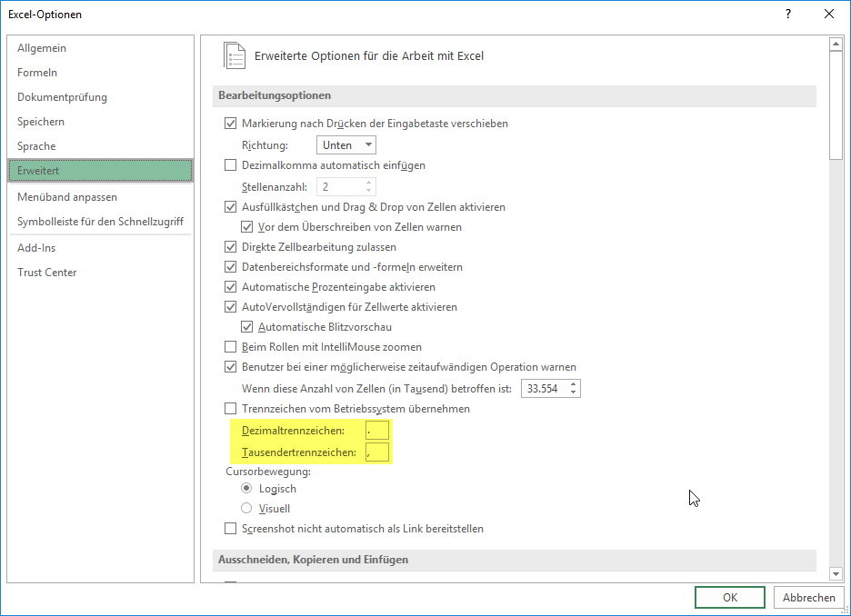Click the help question mark icon
851x616 pixels.
pyautogui.click(x=788, y=15)
